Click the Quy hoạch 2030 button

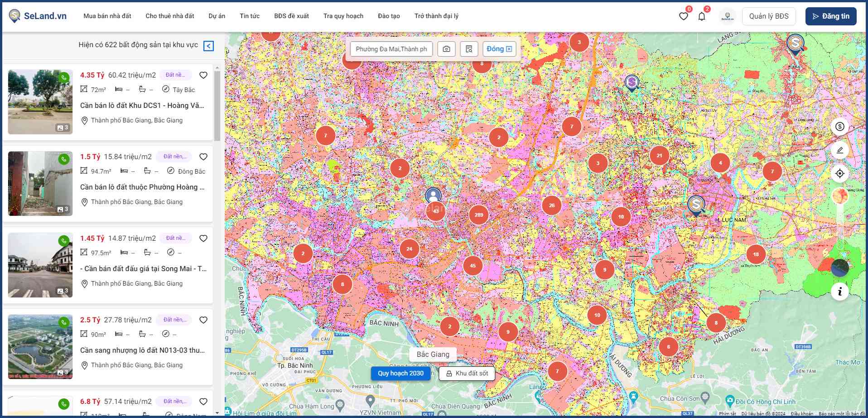tap(400, 373)
